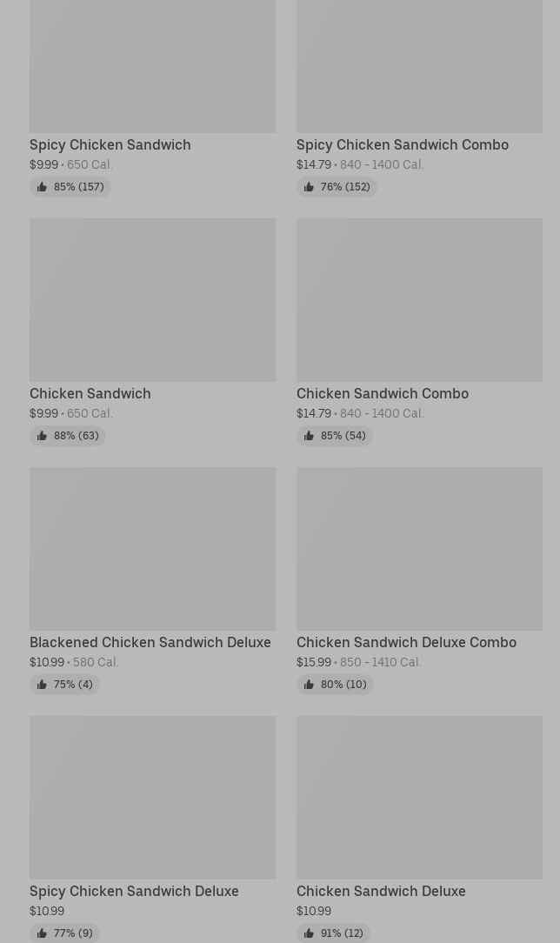Click the $14.79 Spicy Chicken Sandwich Combo price
Image resolution: width=560 pixels, height=943 pixels.
coord(313,164)
